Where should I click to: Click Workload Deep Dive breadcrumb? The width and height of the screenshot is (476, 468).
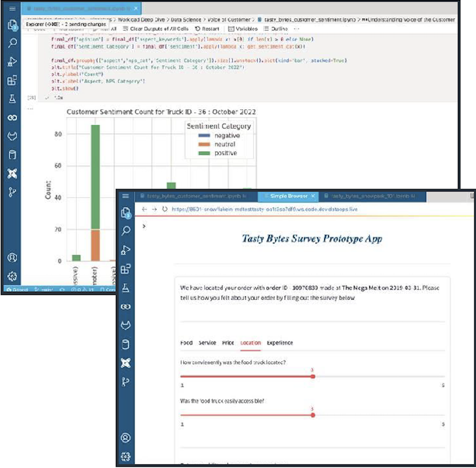[x=141, y=20]
